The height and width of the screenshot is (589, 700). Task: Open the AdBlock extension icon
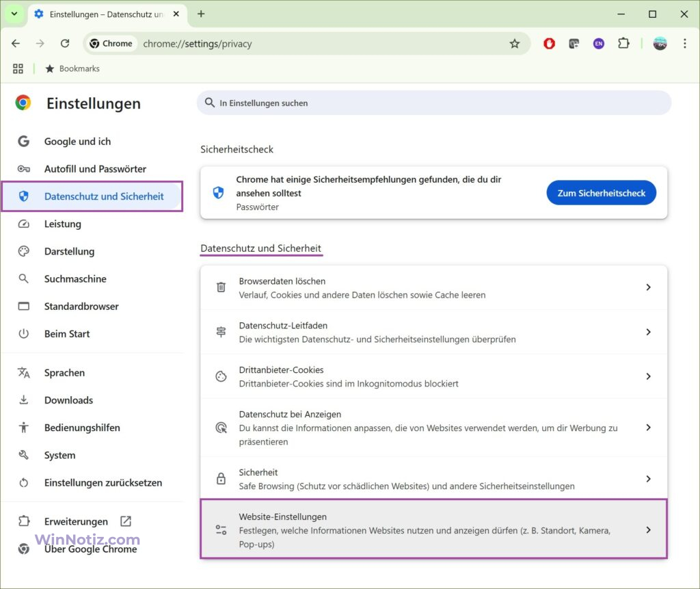[549, 43]
